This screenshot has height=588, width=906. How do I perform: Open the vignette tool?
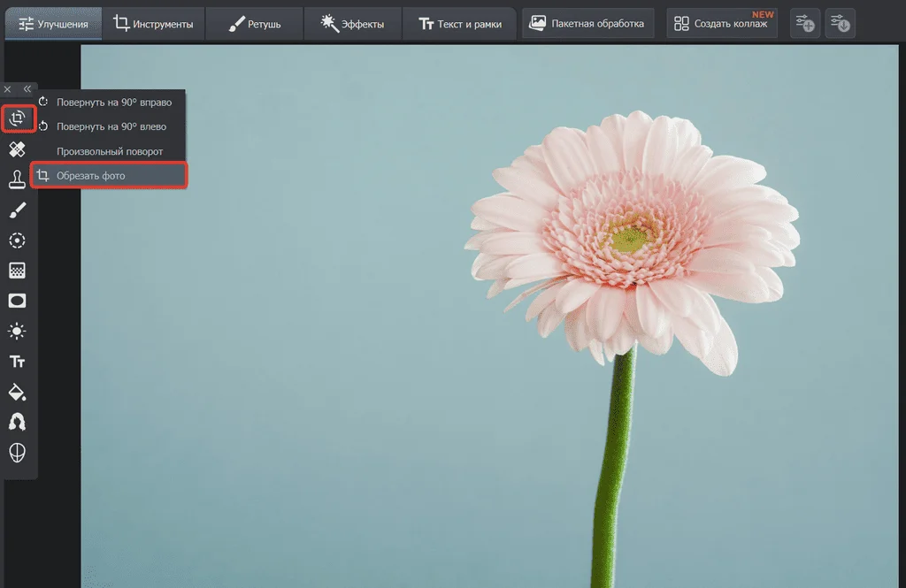[18, 301]
